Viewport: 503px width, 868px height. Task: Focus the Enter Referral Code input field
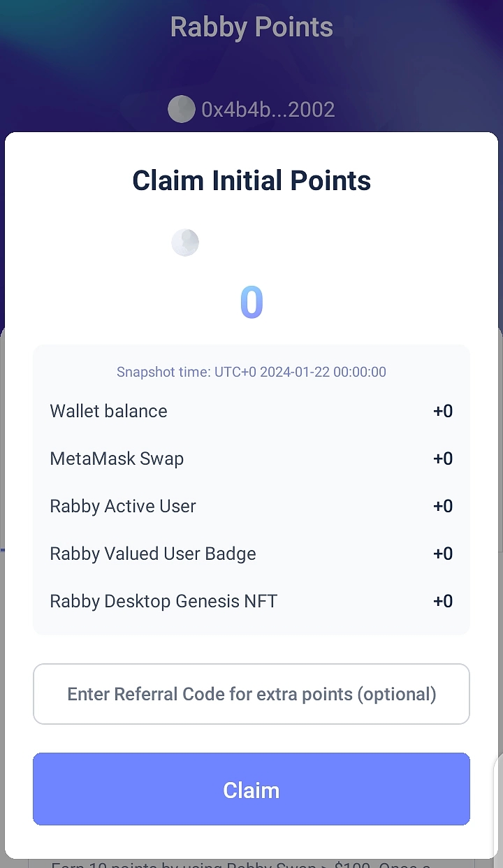pos(251,694)
